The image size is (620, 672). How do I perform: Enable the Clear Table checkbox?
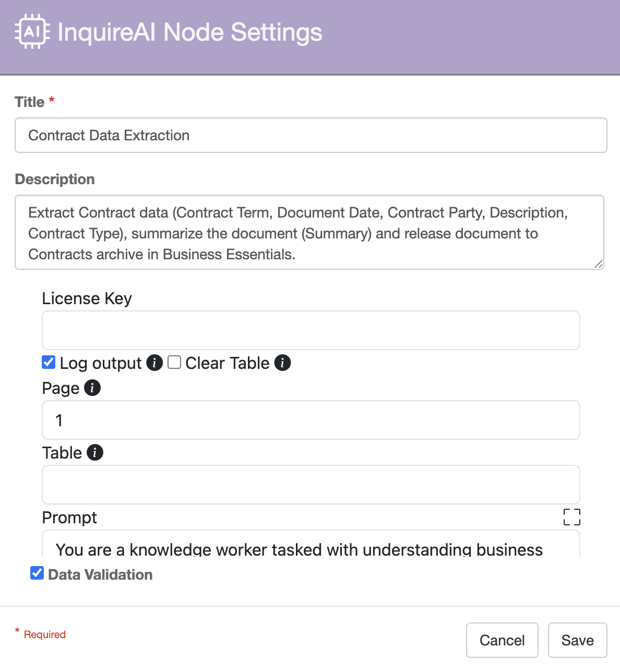point(174,362)
